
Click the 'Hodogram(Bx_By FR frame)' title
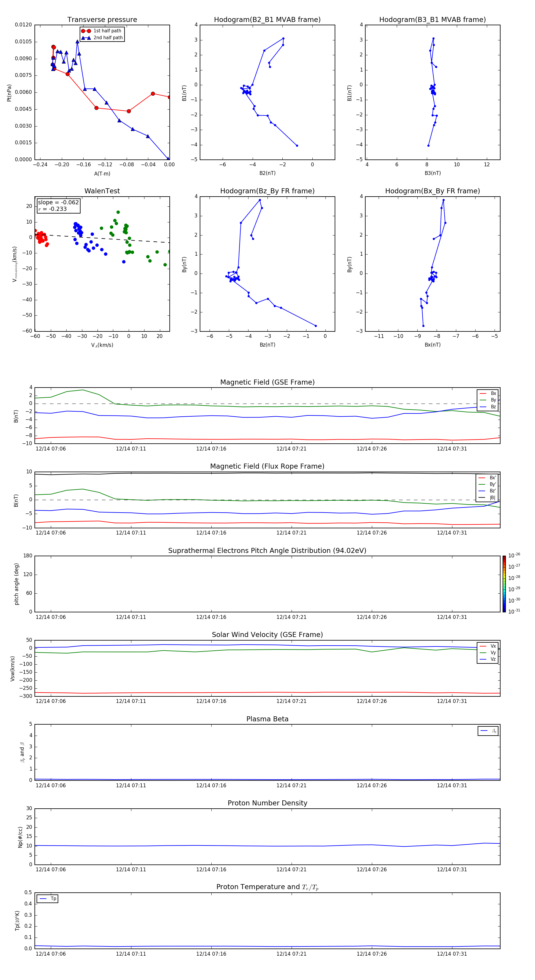(x=432, y=191)
